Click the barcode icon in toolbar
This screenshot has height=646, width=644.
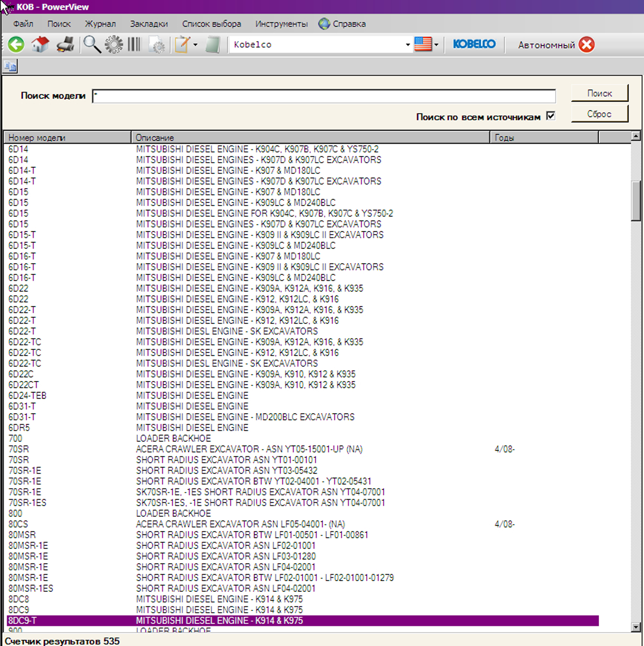pos(134,45)
